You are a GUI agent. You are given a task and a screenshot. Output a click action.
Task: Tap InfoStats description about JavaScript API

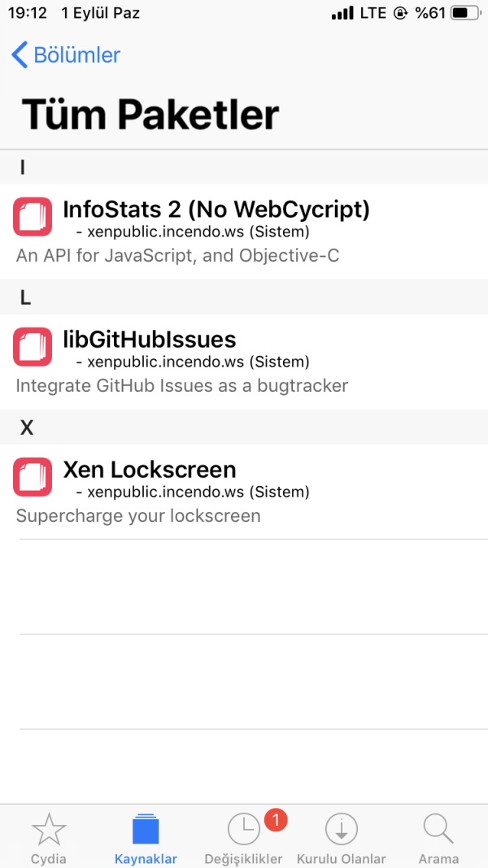click(177, 256)
